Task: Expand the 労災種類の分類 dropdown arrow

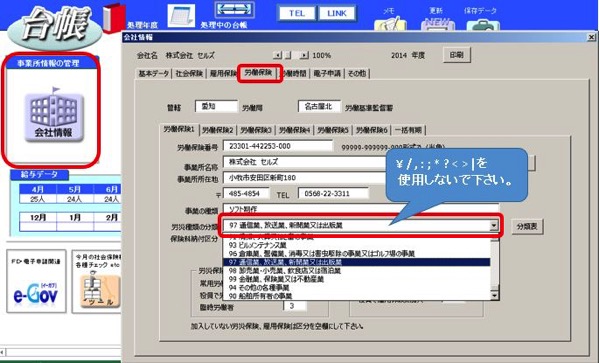Action: (494, 225)
